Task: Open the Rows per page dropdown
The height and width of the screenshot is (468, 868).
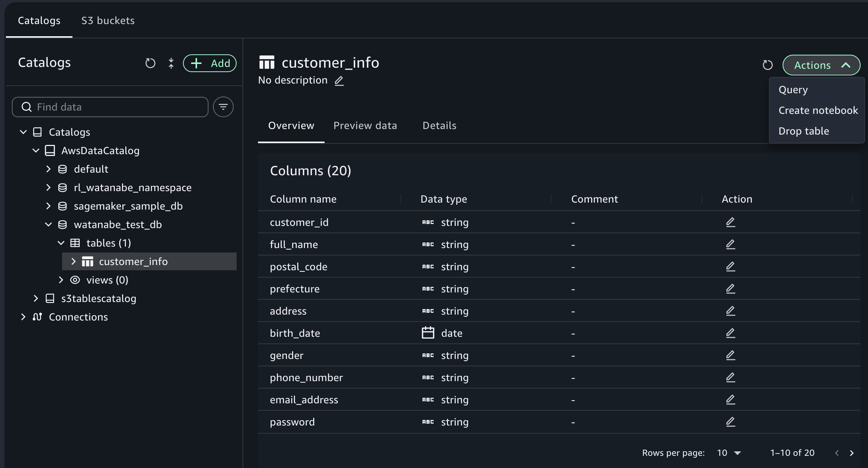Action: tap(729, 453)
